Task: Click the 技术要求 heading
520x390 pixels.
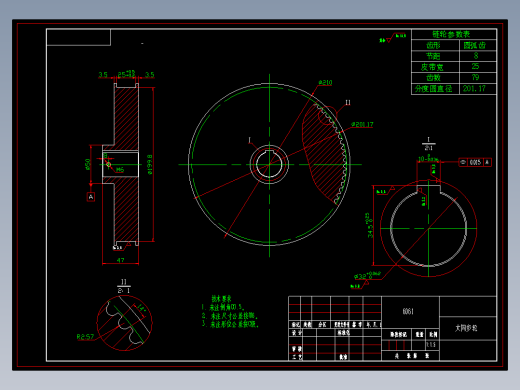Action: coord(221,299)
